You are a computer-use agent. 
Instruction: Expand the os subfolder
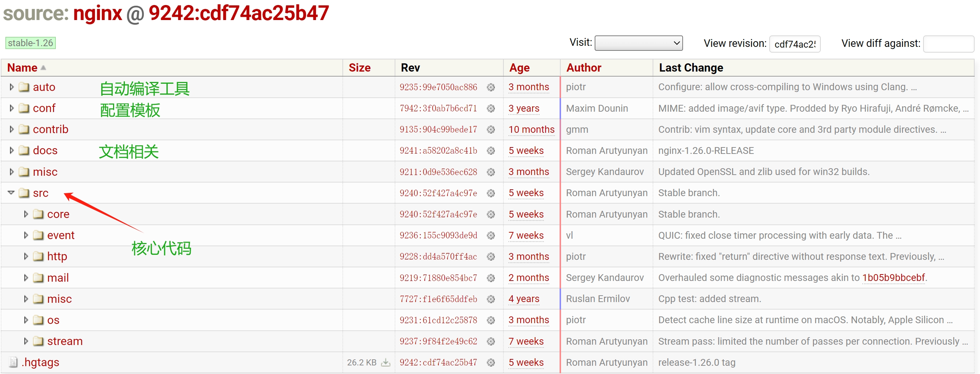point(25,320)
